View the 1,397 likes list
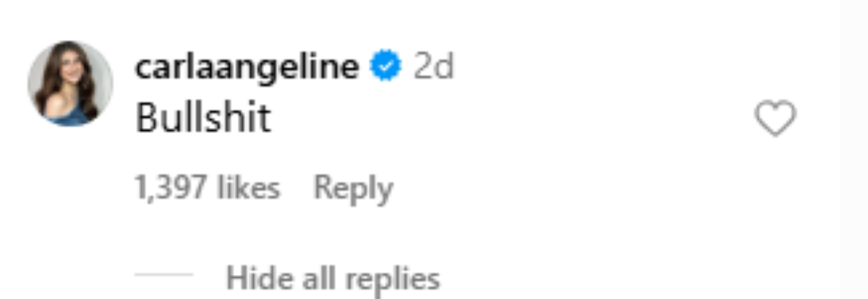 207,188
